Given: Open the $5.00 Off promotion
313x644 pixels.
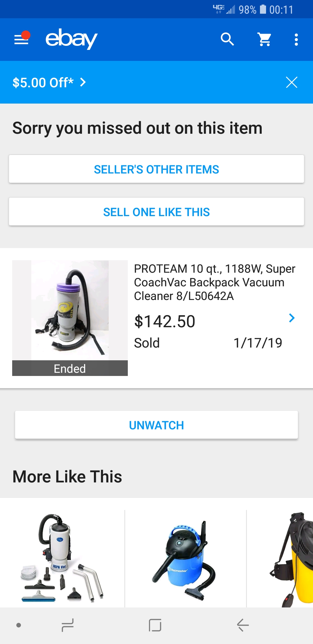Looking at the screenshot, I should point(43,83).
